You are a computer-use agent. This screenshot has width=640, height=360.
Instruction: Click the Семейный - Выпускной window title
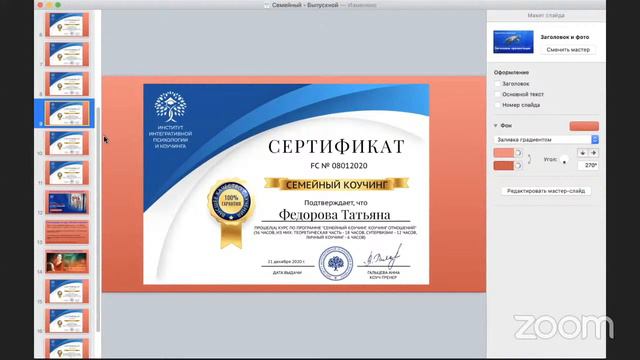tap(305, 5)
